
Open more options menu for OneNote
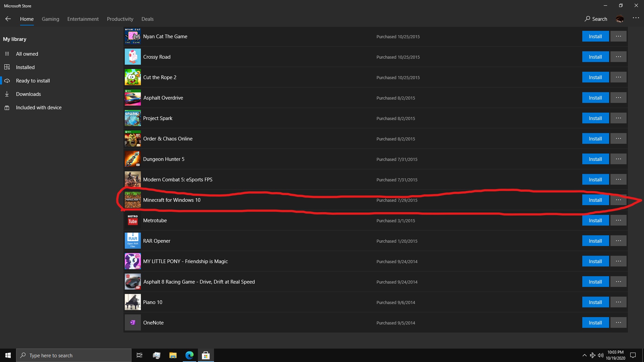(618, 323)
